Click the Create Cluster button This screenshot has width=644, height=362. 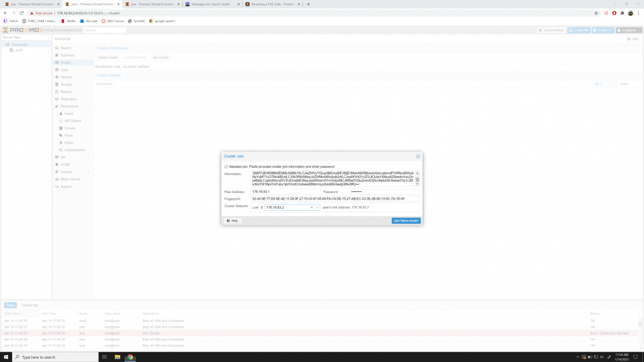pyautogui.click(x=108, y=57)
